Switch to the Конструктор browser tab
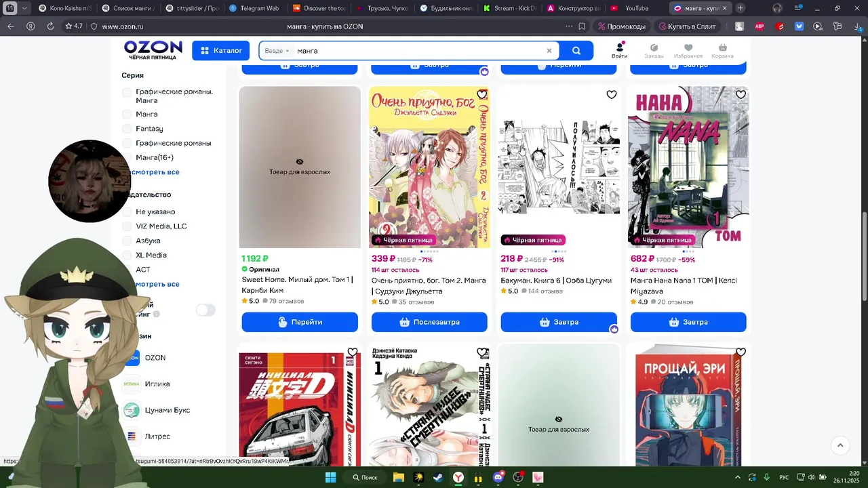 click(x=572, y=8)
